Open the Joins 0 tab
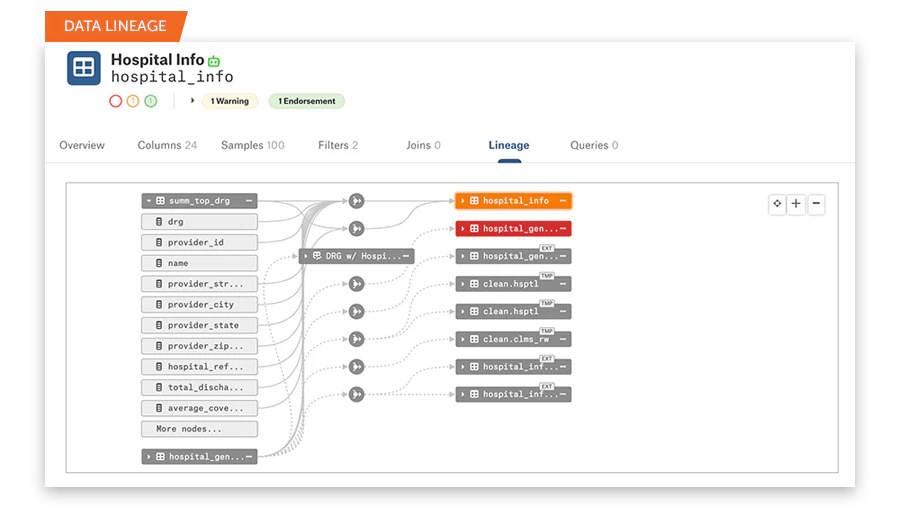 point(424,145)
